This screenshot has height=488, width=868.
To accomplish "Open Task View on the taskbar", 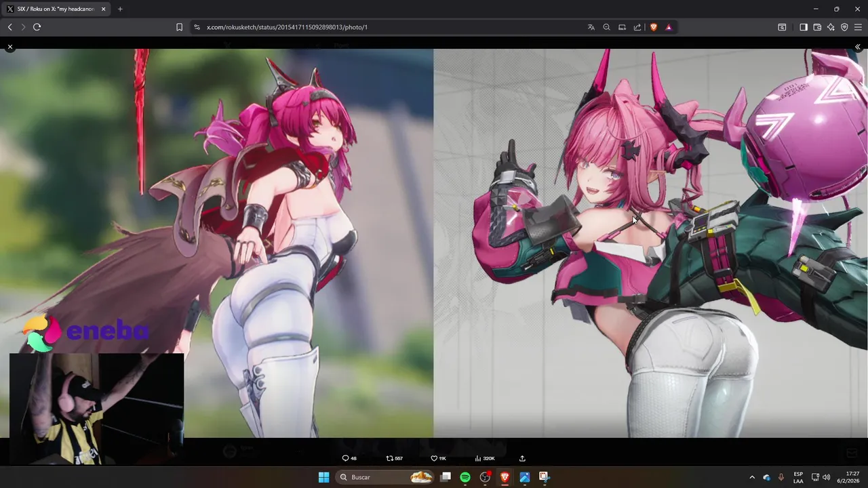I will click(446, 477).
